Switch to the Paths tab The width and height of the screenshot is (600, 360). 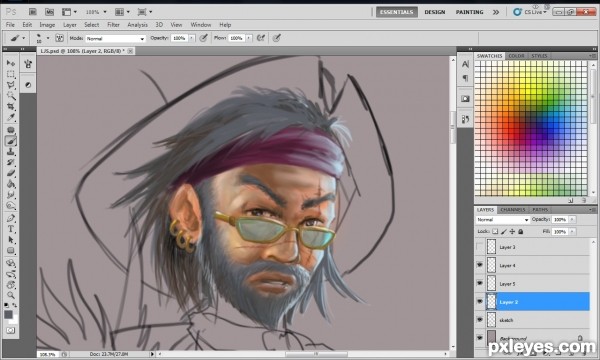540,210
